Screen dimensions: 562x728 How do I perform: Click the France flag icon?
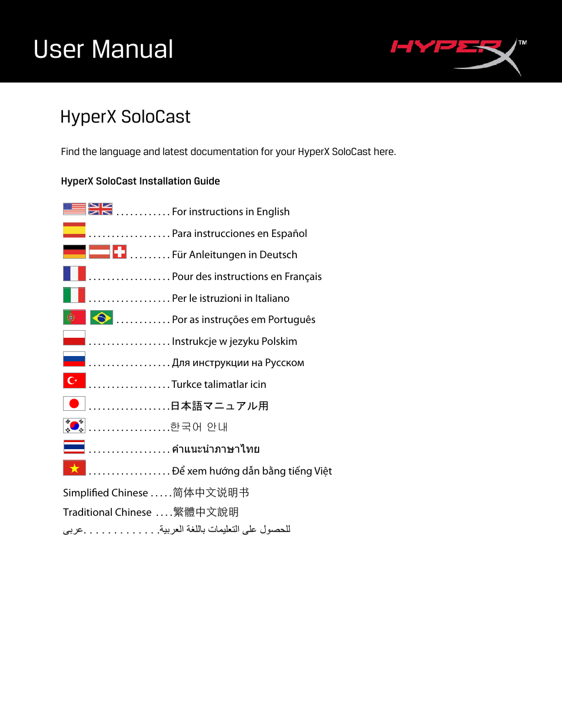coord(74,274)
